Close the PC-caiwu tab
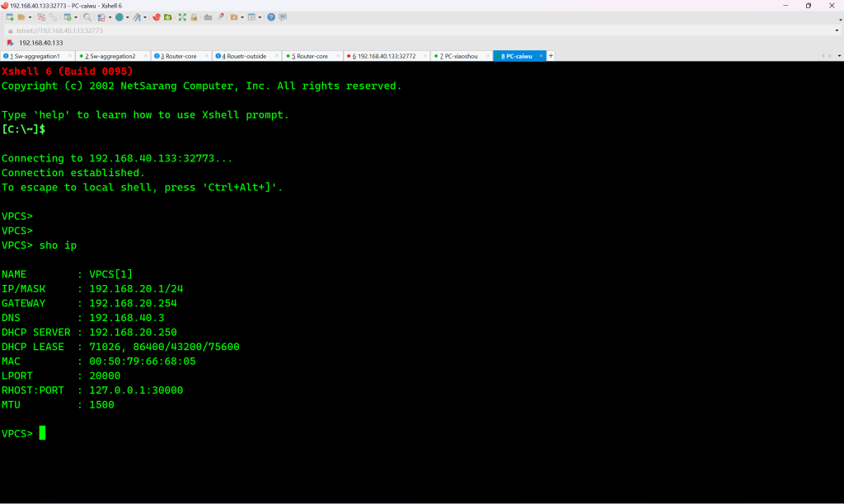Viewport: 844px width, 504px height. pyautogui.click(x=542, y=56)
